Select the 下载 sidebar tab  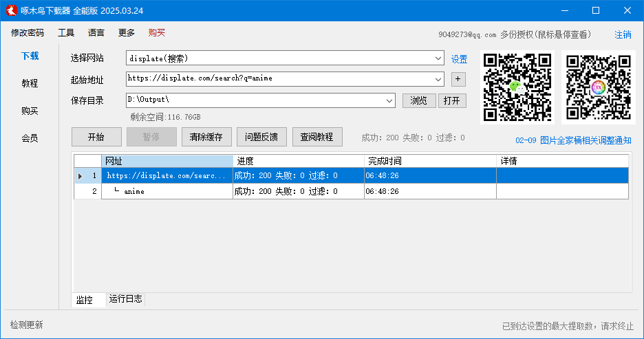pyautogui.click(x=30, y=56)
